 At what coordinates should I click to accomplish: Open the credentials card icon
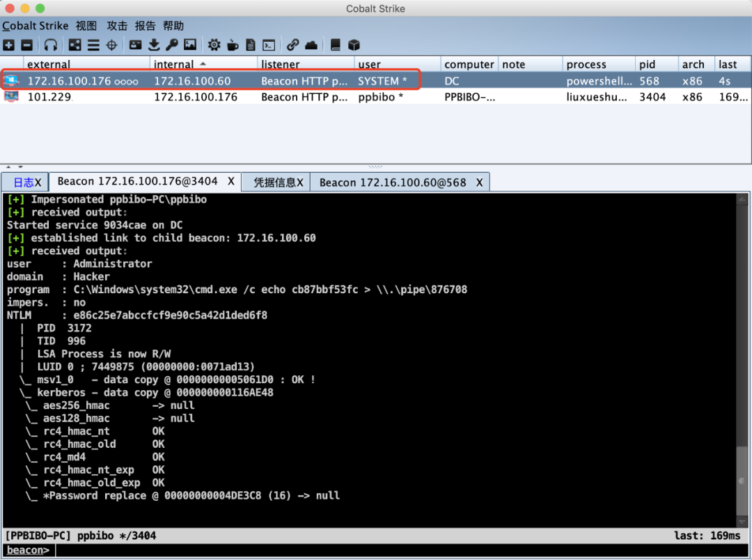(135, 45)
